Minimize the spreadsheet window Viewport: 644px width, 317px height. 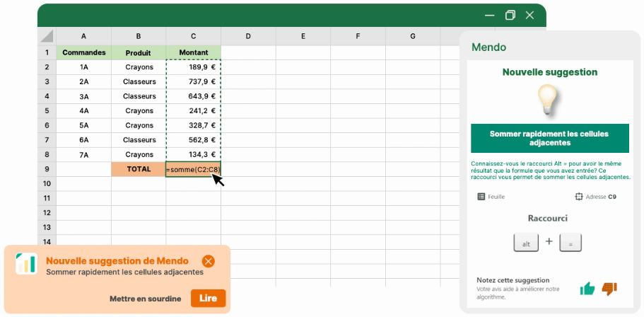pos(489,15)
